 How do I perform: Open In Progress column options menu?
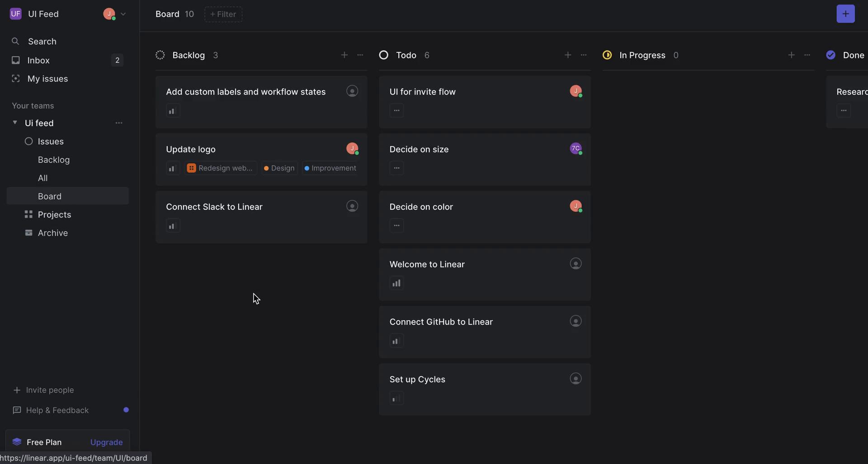click(x=807, y=55)
